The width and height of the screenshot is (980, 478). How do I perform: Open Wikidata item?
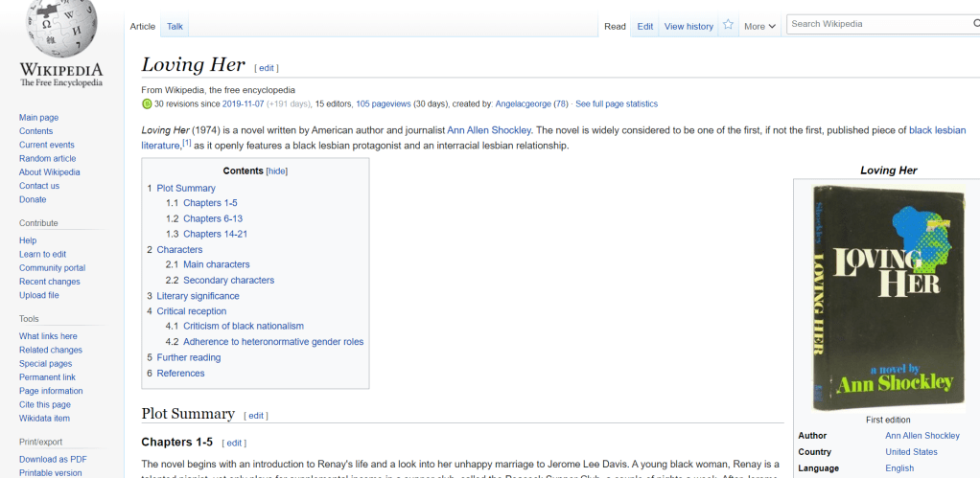click(44, 419)
